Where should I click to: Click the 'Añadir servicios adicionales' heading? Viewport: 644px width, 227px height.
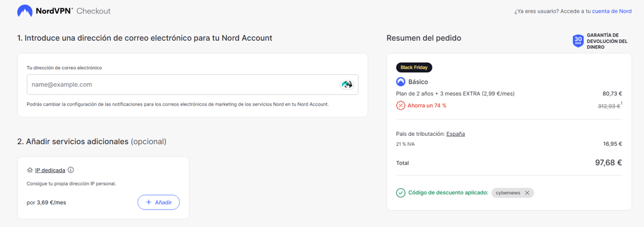point(92,142)
